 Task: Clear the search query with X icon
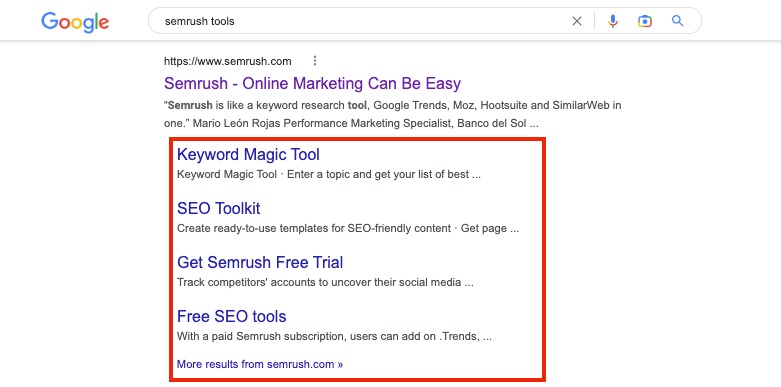tap(577, 21)
